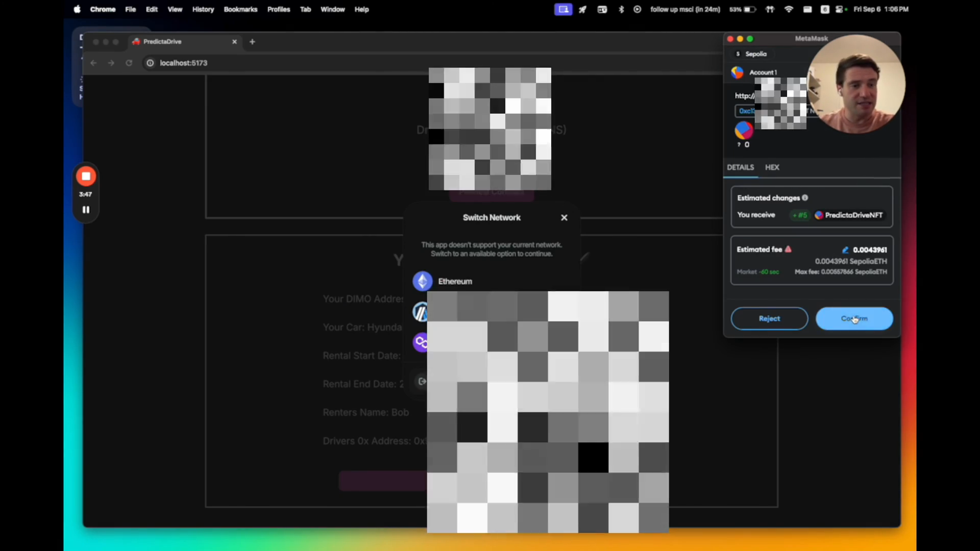This screenshot has width=980, height=551.
Task: Switch to the HEX tab in MetaMask
Action: (x=772, y=167)
